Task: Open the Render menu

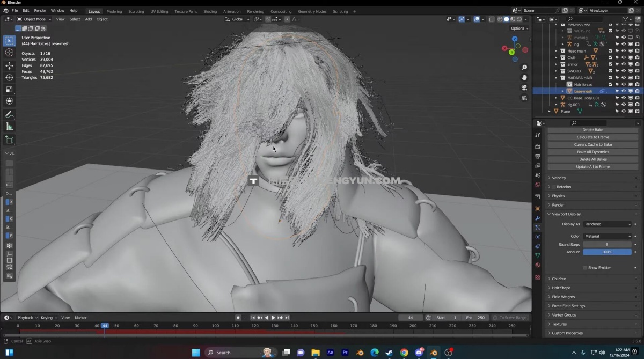Action: point(40,11)
